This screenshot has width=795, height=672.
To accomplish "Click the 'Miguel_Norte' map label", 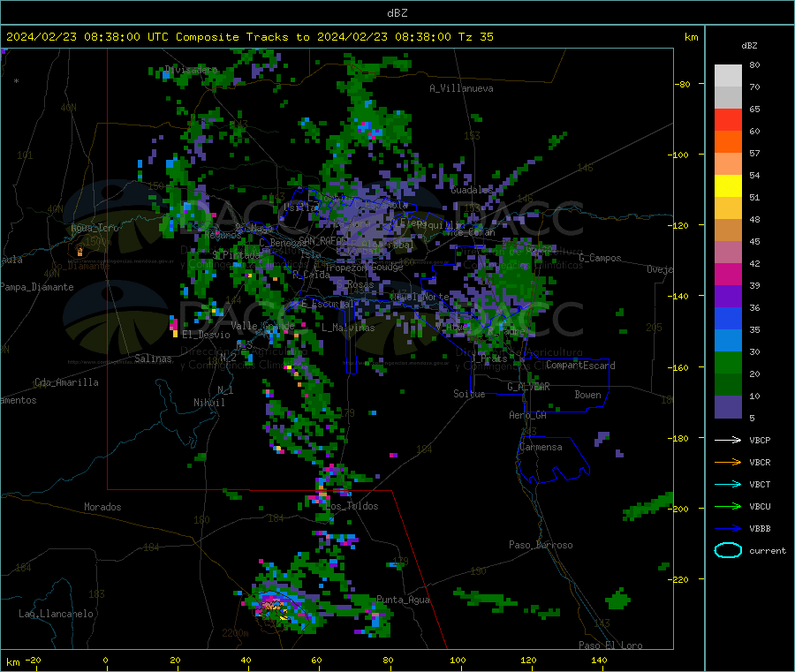I will 420,297.
